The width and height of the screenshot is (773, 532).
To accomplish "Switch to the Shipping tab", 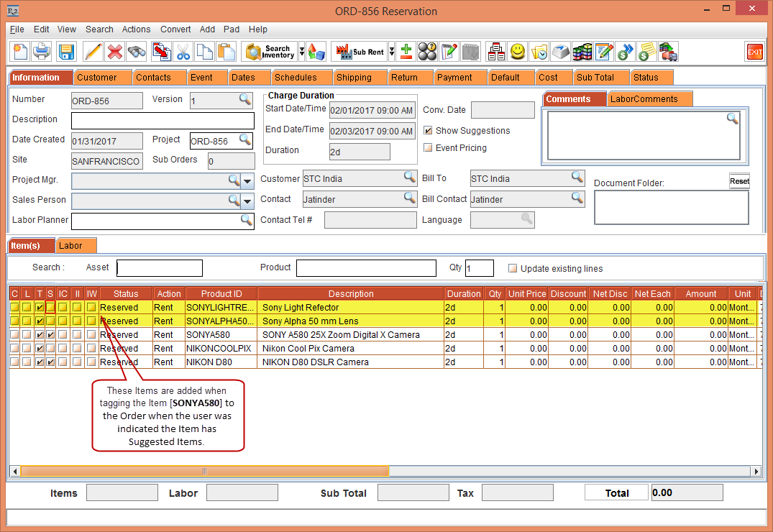I will [354, 77].
